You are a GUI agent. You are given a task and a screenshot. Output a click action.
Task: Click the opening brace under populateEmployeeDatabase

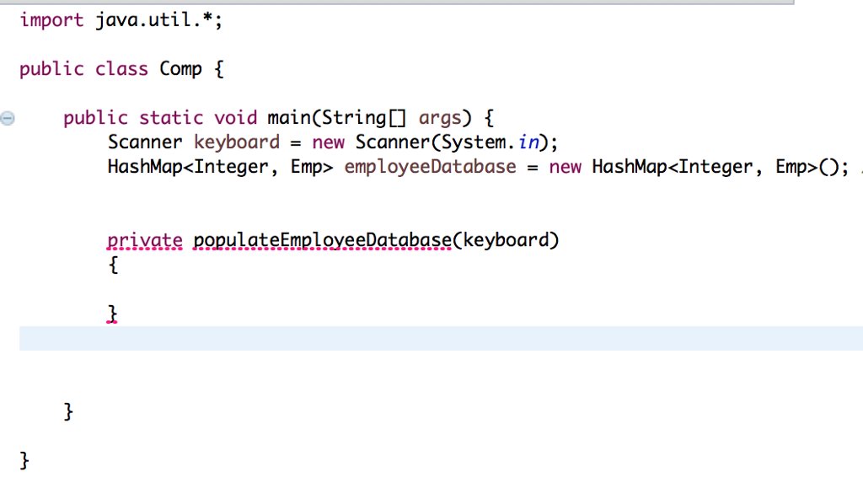click(x=112, y=264)
